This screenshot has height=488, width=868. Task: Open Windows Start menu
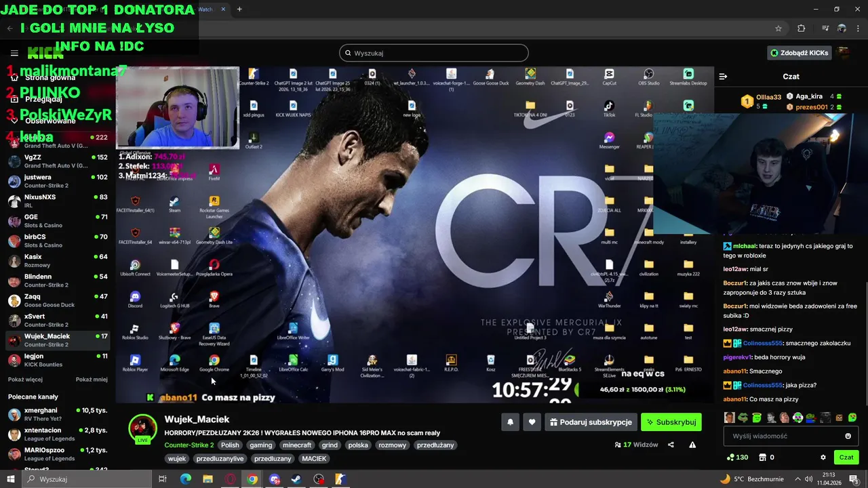tap(11, 479)
